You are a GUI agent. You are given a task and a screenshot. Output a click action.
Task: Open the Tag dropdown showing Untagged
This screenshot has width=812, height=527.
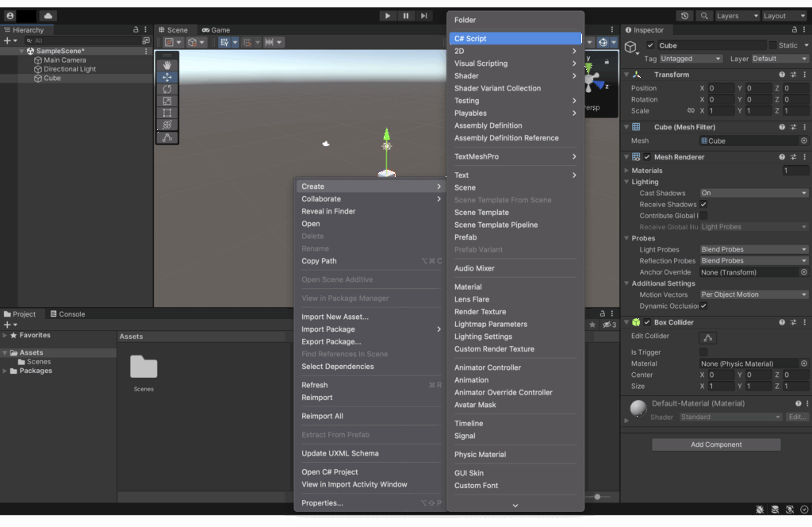(x=691, y=59)
